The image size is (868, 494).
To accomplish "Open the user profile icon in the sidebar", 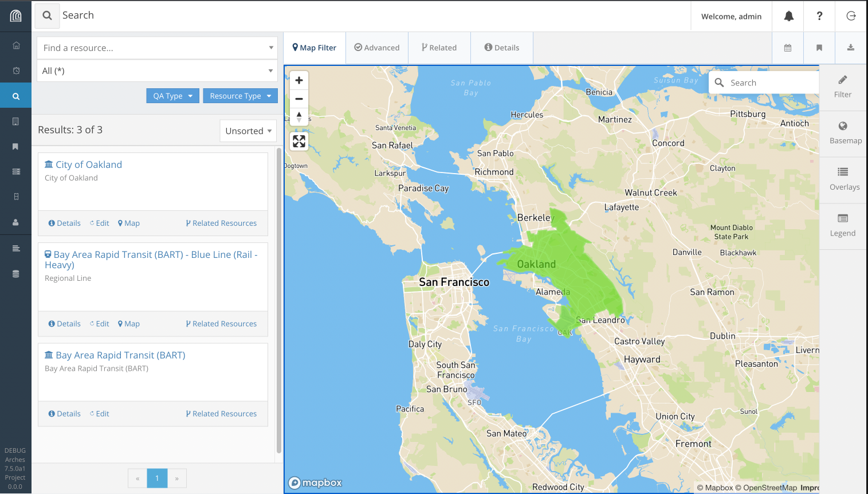I will [16, 222].
